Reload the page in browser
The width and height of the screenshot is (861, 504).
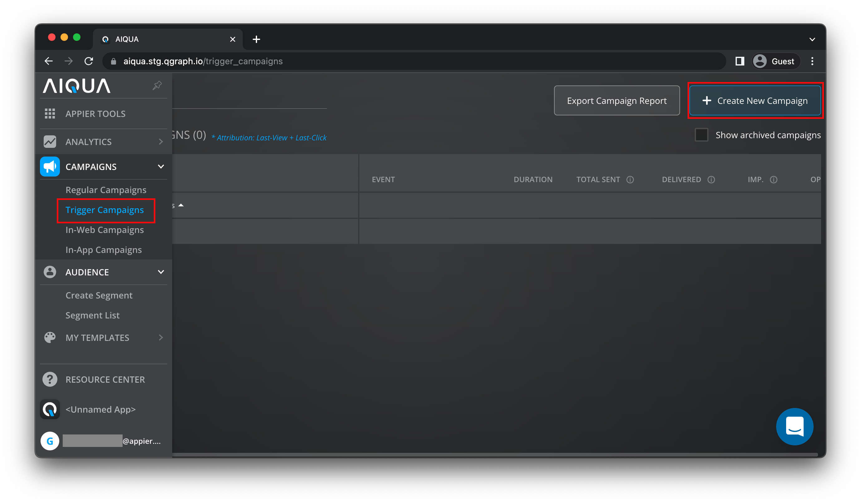(x=89, y=61)
